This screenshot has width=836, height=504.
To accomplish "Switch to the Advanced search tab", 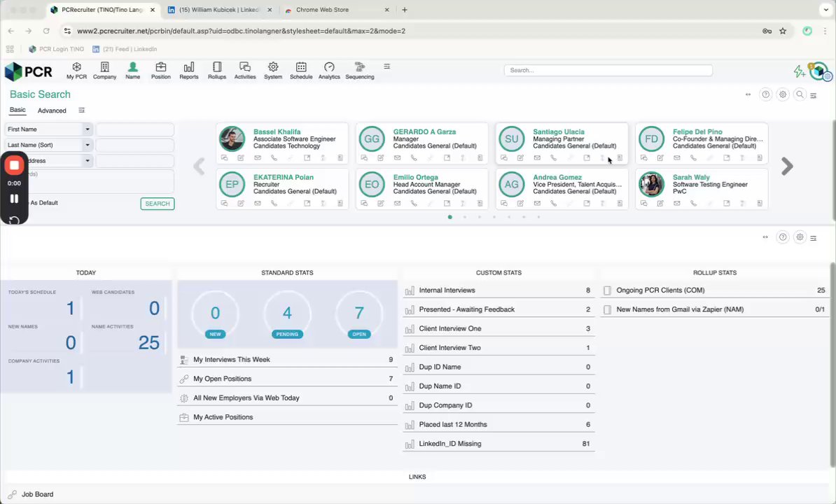I will point(52,111).
